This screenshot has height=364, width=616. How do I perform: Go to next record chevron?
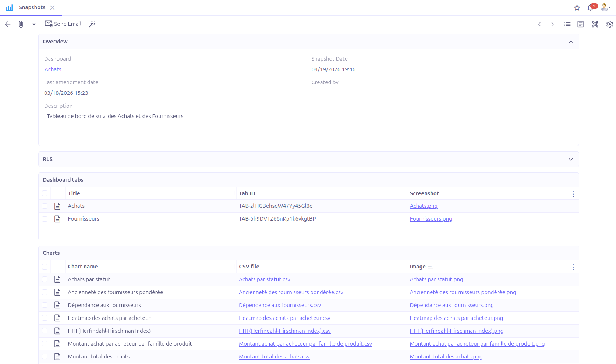pos(552,24)
